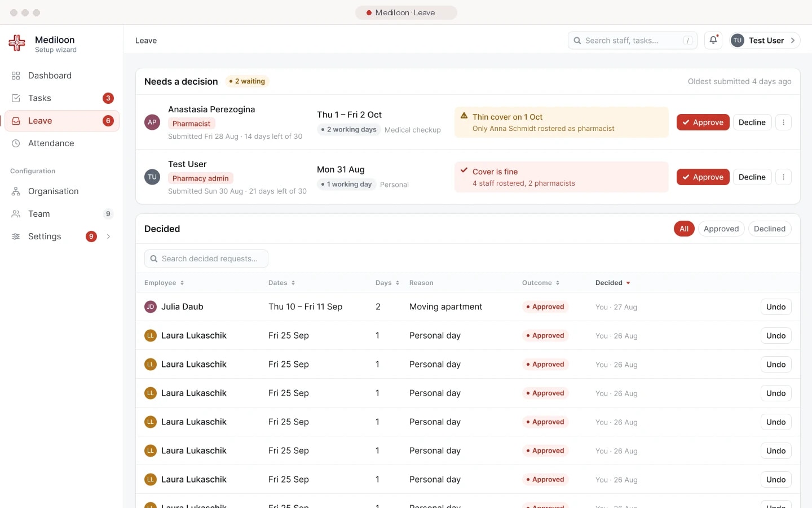Focus the Search staff, tasks field
Viewport: 812px width, 508px height.
point(633,40)
